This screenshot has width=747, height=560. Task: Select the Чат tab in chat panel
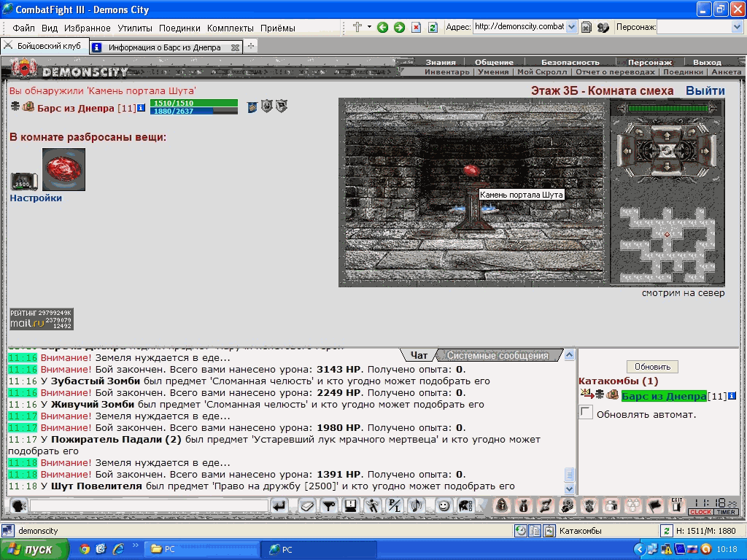419,355
